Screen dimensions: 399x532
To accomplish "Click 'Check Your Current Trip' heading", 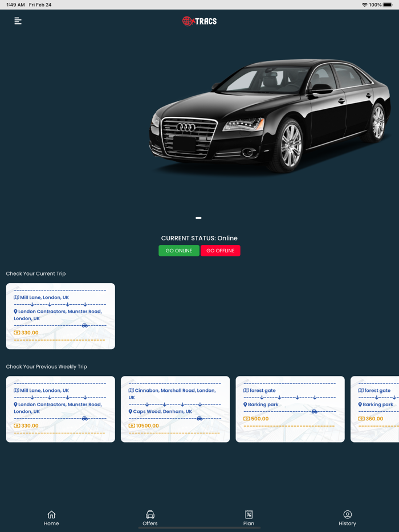I will pos(36,273).
